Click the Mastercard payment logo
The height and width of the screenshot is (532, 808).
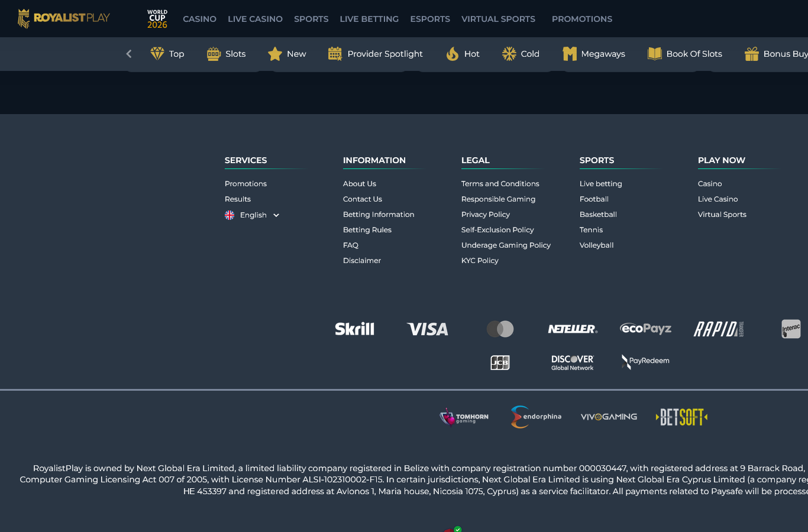pyautogui.click(x=500, y=329)
